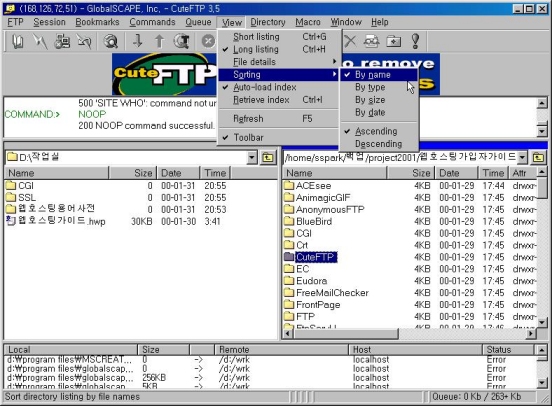Choose sorting By size
This screenshot has width=552, height=406.
tap(379, 100)
